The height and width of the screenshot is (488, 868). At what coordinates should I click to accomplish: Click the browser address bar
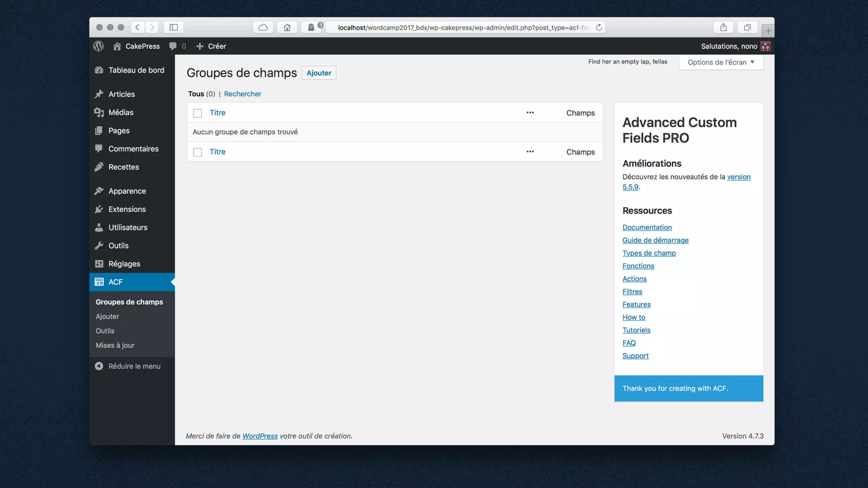tap(463, 28)
